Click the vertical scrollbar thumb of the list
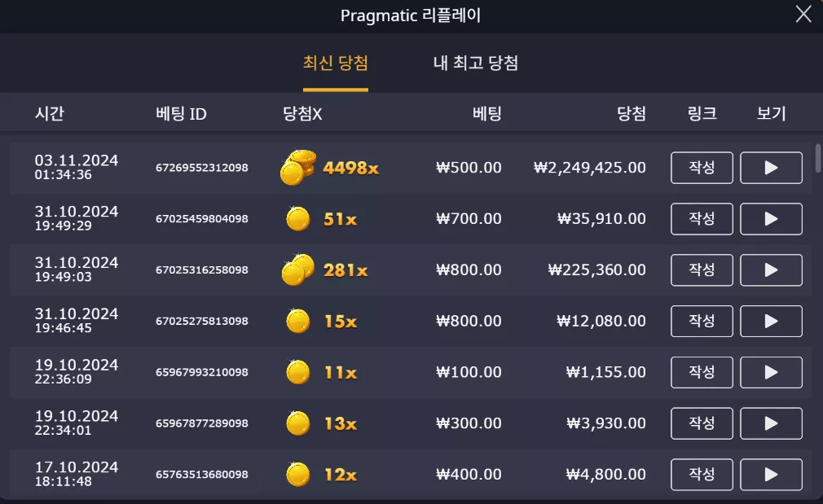Image resolution: width=823 pixels, height=504 pixels. pyautogui.click(x=818, y=158)
